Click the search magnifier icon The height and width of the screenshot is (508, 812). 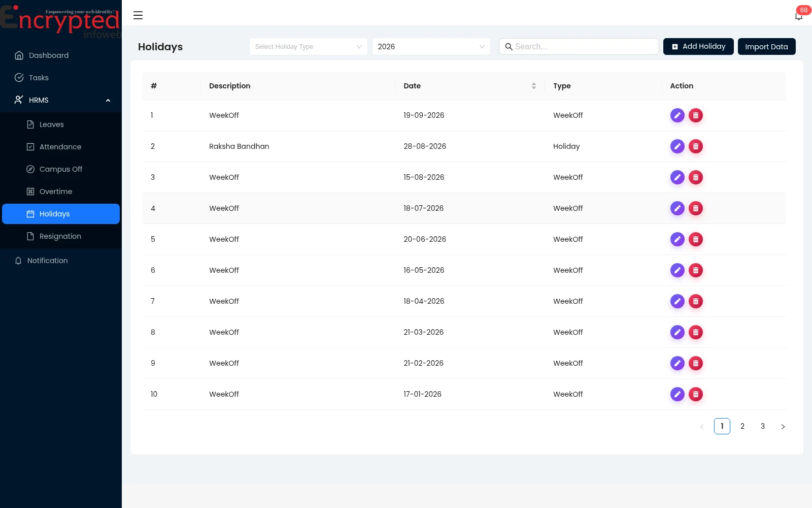[x=509, y=47]
